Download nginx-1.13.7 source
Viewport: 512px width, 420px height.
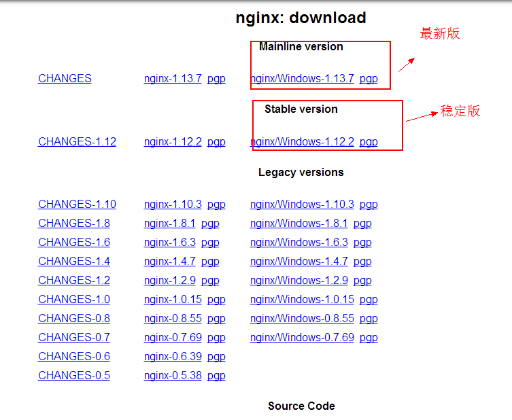[173, 78]
